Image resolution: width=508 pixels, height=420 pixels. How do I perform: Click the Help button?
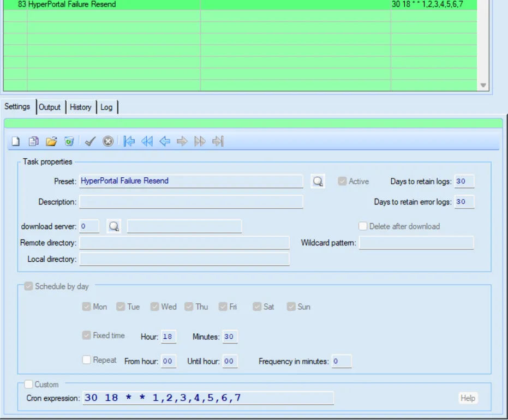coord(468,398)
